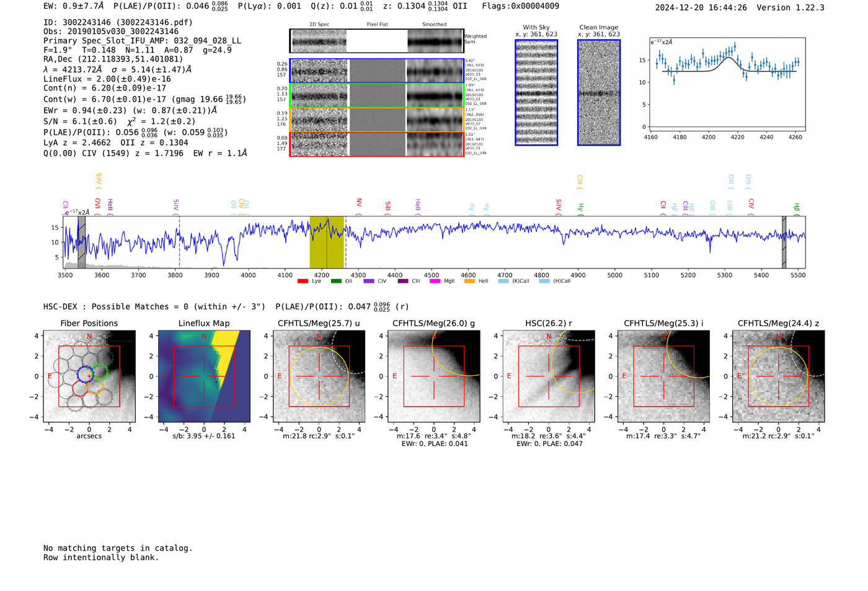Click the RA,Dec coordinates text
Viewport: 868px width, 591px height.
[x=113, y=60]
